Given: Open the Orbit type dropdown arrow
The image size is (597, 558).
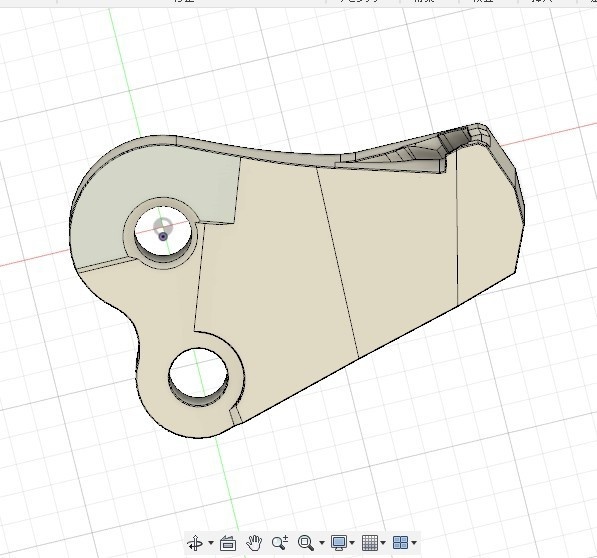Looking at the screenshot, I should point(211,543).
